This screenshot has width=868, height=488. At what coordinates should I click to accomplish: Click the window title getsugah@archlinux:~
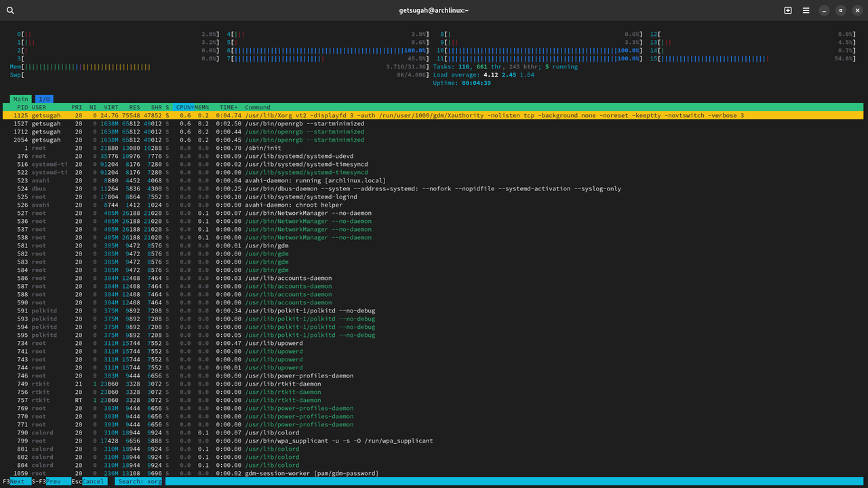click(x=433, y=10)
